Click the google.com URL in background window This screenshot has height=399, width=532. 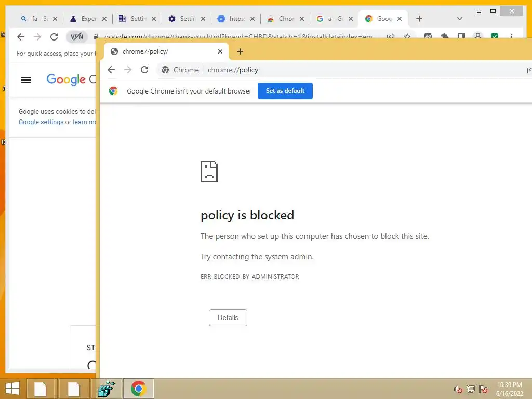pyautogui.click(x=238, y=36)
